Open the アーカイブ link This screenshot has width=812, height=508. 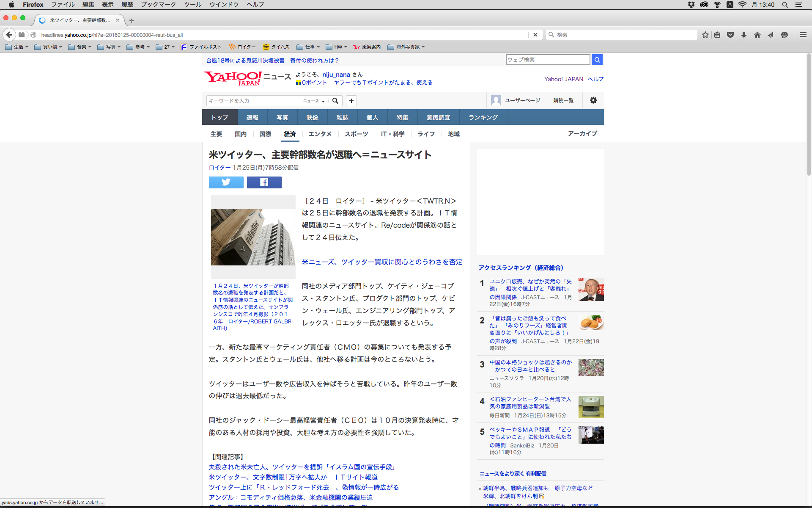coord(582,133)
